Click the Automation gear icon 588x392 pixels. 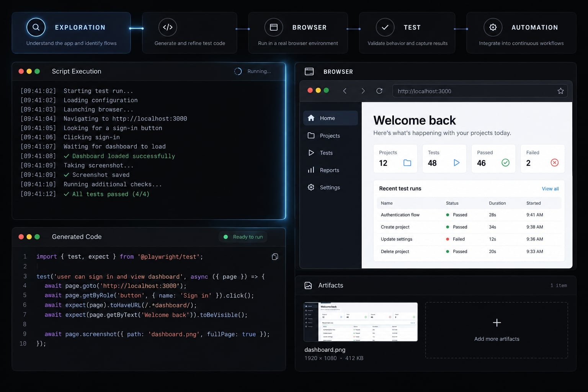493,27
